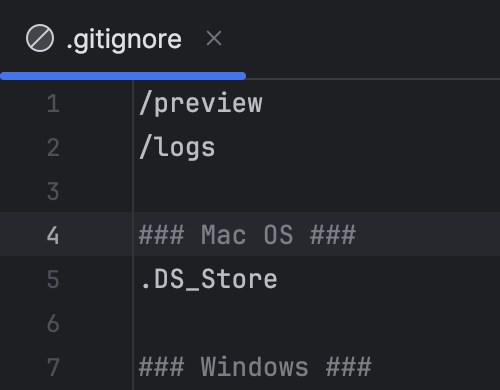Click line number 2 in the gutter
The image size is (500, 390).
tap(53, 147)
